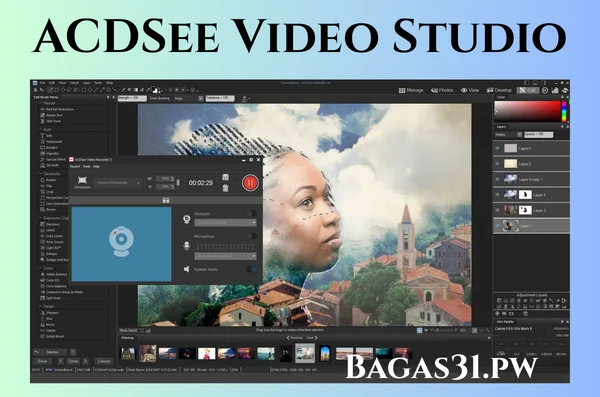Collapse the Repair group

[41, 103]
